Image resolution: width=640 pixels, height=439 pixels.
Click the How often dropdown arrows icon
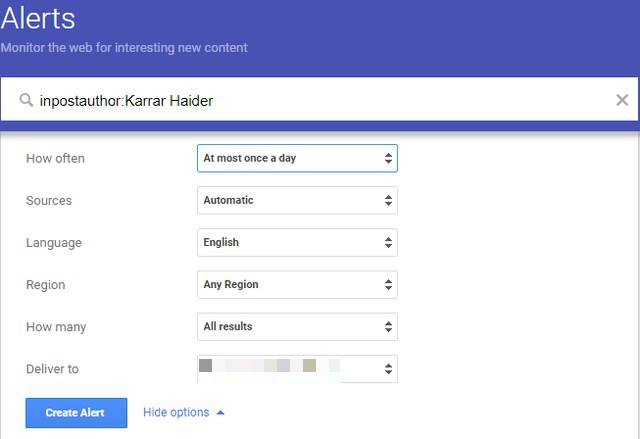[388, 158]
